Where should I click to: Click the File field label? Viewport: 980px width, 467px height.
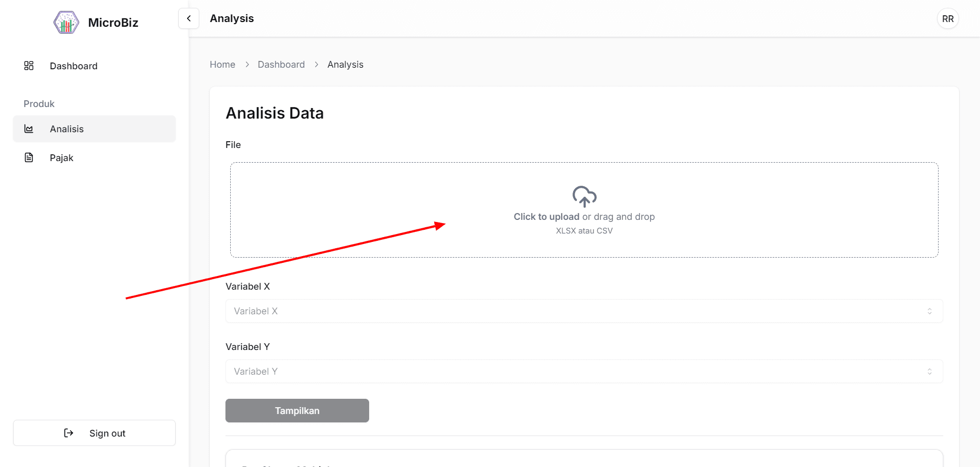(233, 145)
